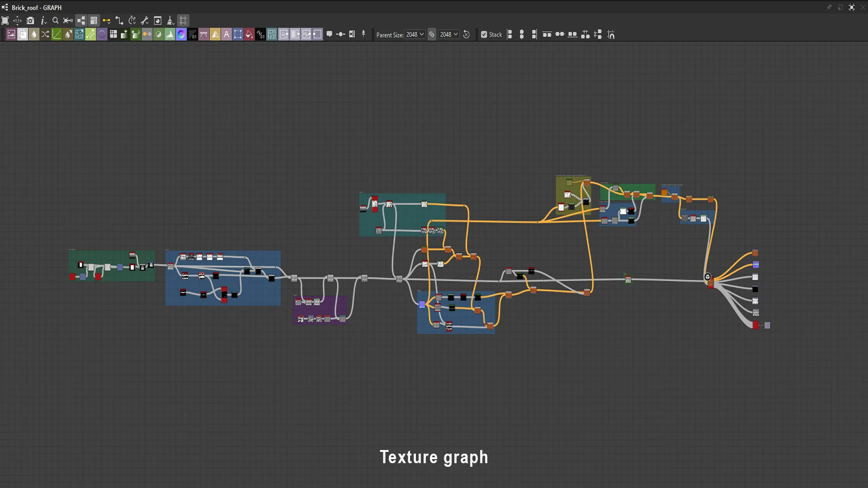Align selected nodes left with align icon
This screenshot has width=868, height=488.
tap(509, 34)
